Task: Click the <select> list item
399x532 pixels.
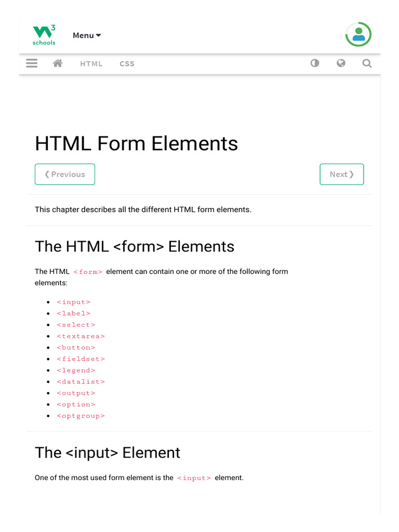Action: coord(75,325)
